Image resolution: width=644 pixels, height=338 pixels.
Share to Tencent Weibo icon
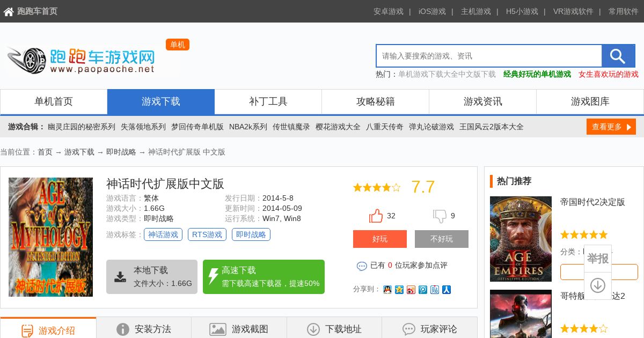click(423, 290)
